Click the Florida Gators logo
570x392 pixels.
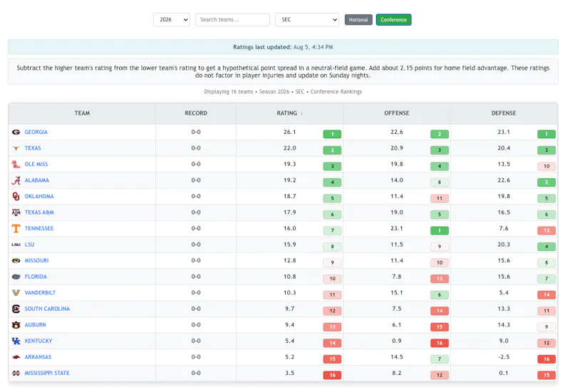16,277
